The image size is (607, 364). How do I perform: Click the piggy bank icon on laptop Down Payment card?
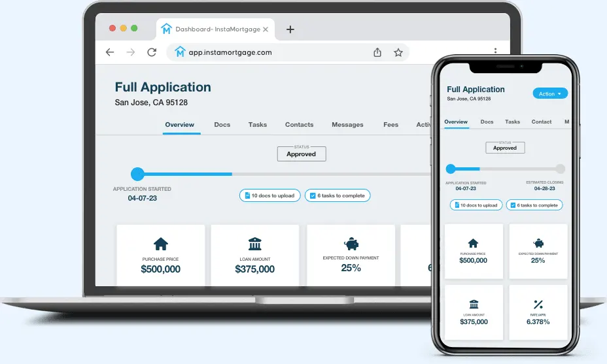tap(351, 243)
